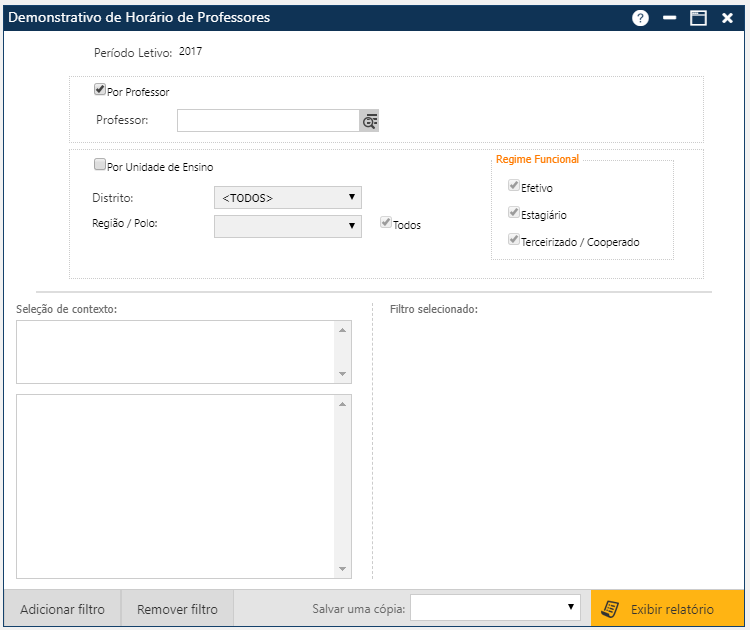This screenshot has width=750, height=630.
Task: Open the help question mark icon
Action: [x=640, y=18]
